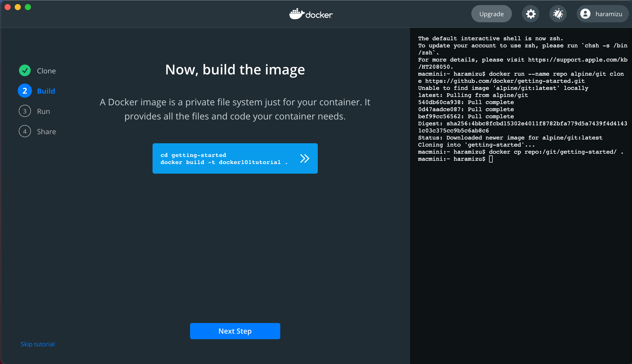Click the Run step circle icon
The width and height of the screenshot is (632, 364).
(25, 111)
